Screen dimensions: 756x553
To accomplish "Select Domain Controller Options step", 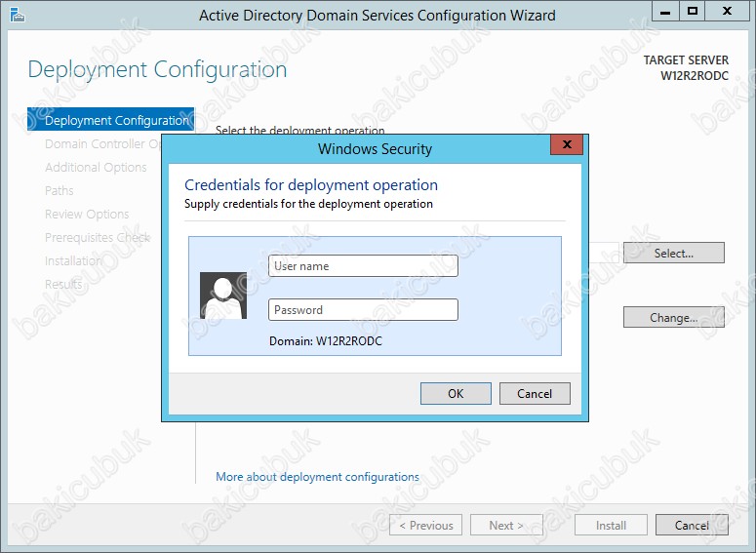I will [x=102, y=143].
